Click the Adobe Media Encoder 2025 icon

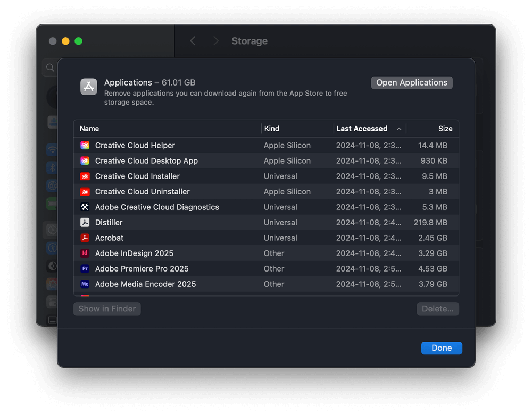85,284
